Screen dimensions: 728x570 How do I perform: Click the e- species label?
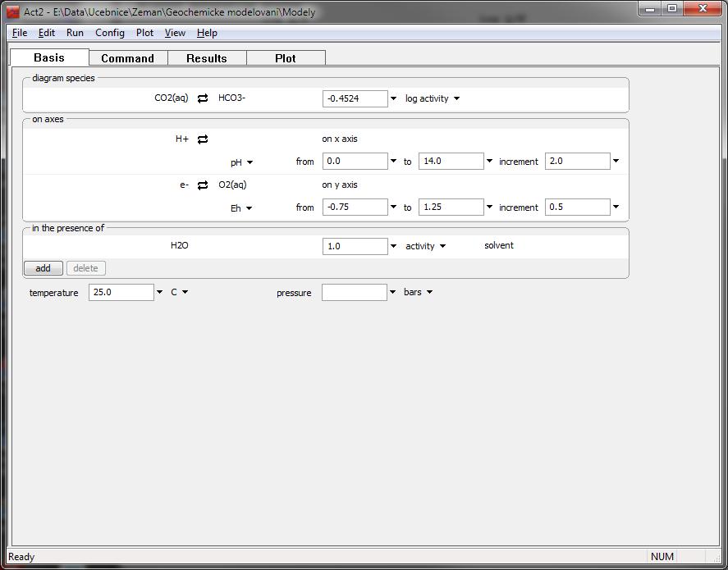[x=185, y=185]
